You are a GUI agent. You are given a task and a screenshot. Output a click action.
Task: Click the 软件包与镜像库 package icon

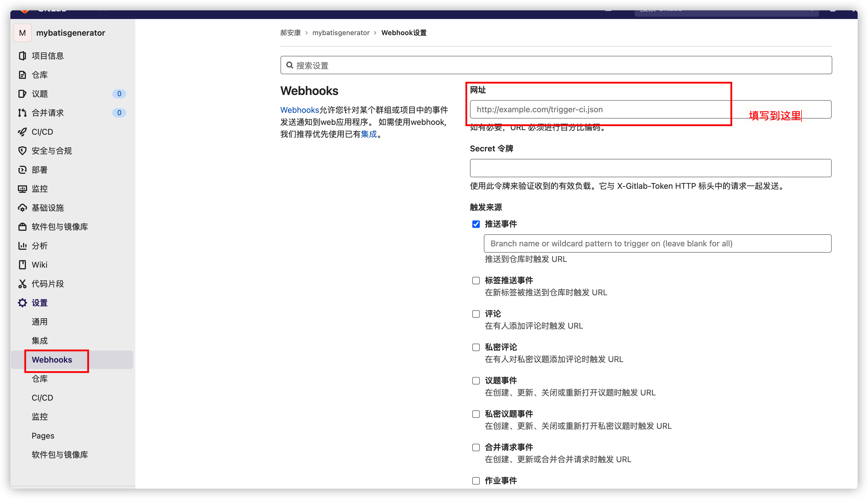click(x=22, y=227)
